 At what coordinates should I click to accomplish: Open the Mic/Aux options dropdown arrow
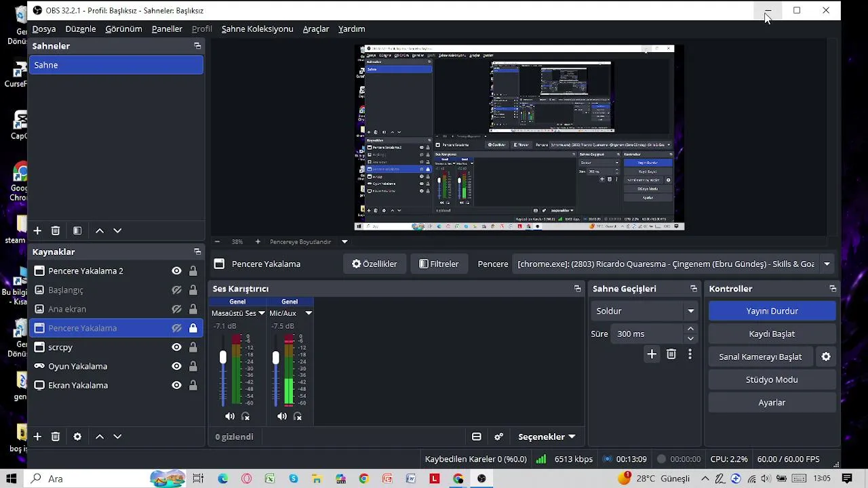tap(309, 313)
